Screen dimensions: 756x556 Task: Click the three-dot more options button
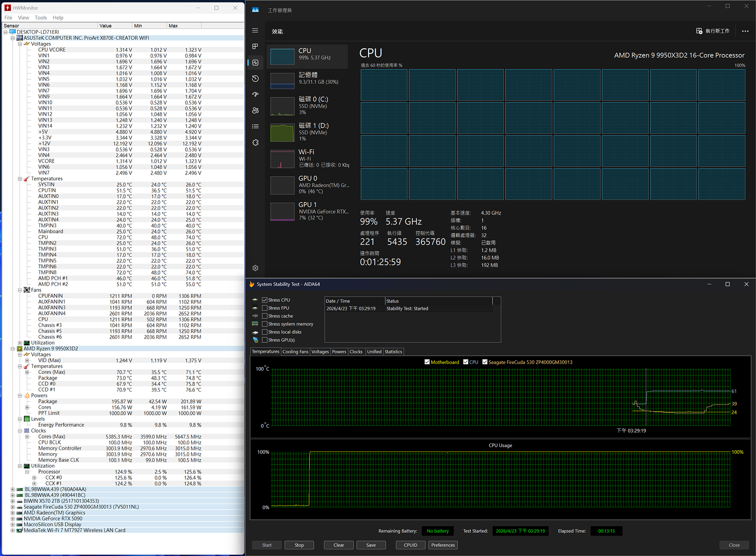pos(745,31)
